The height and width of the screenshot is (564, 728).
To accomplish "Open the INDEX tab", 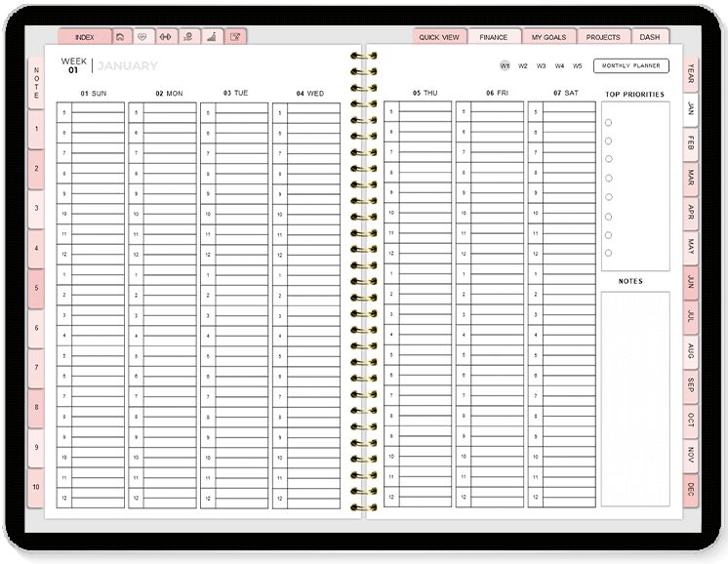I will 85,37.
